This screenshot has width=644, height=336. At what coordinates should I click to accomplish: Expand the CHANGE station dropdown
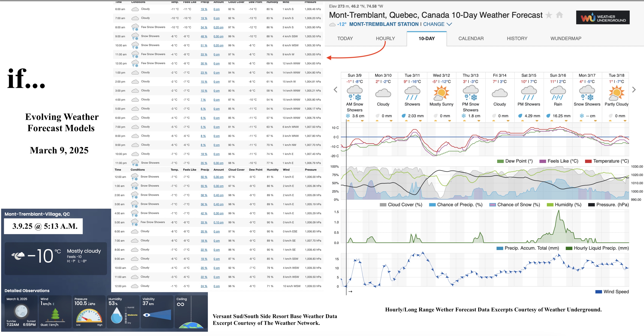[437, 24]
